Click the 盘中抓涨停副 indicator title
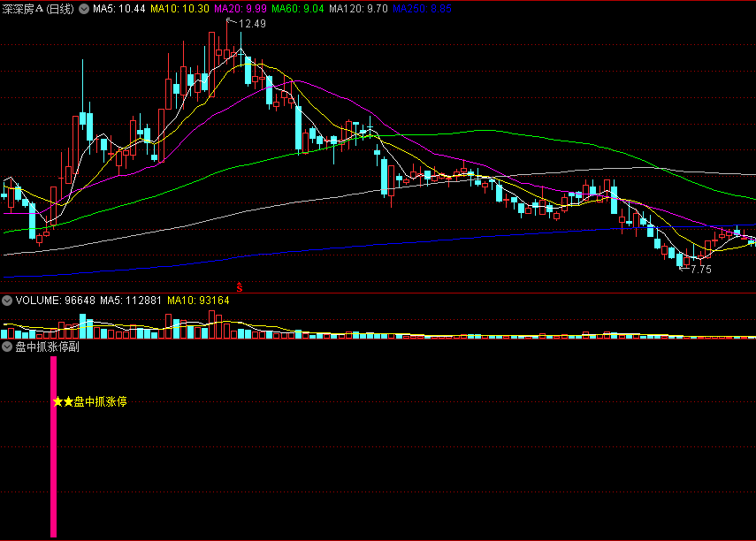The image size is (756, 541). click(x=47, y=347)
